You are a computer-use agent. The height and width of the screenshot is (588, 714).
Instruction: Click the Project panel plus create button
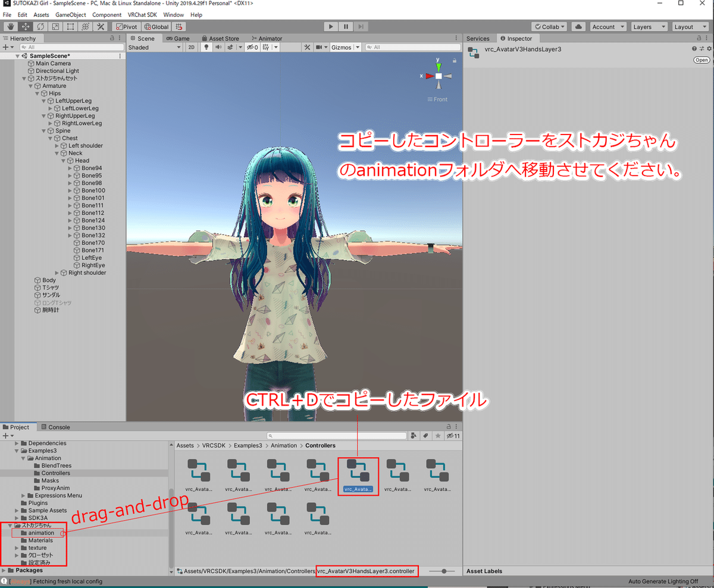7,436
